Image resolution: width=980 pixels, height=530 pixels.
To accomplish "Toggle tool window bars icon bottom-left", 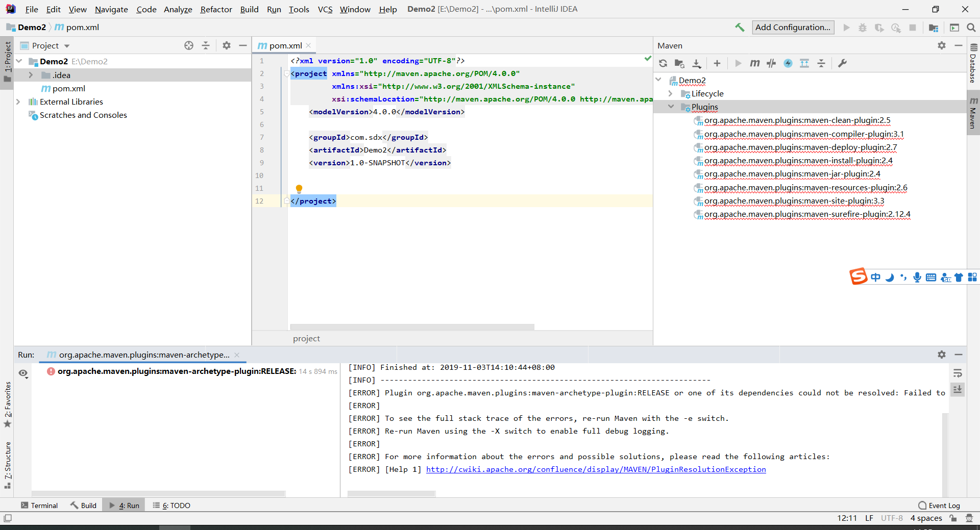I will click(8, 518).
